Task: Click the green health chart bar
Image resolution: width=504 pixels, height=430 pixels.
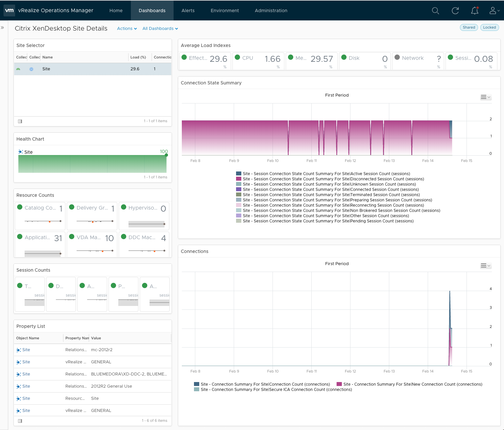Action: click(92, 164)
